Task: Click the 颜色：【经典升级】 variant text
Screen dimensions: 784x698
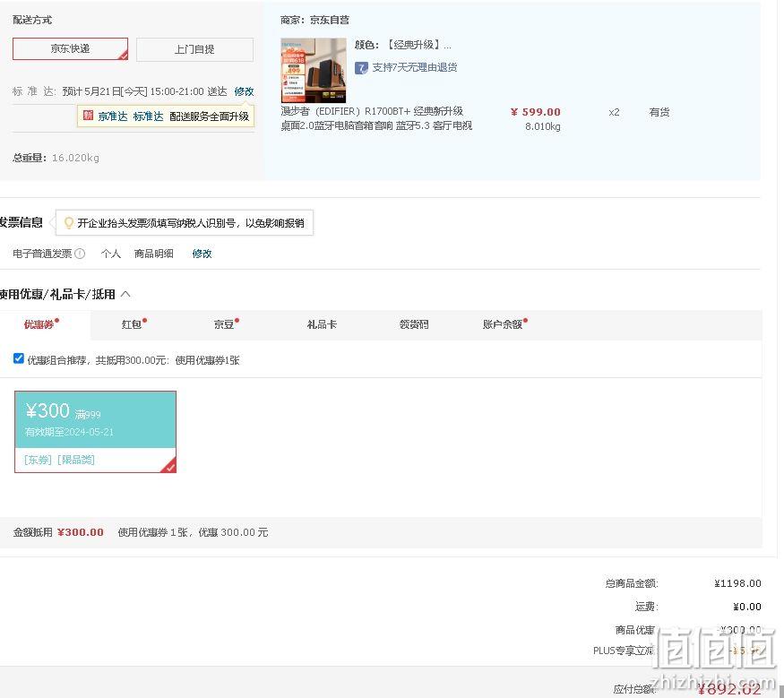Action: pos(403,45)
